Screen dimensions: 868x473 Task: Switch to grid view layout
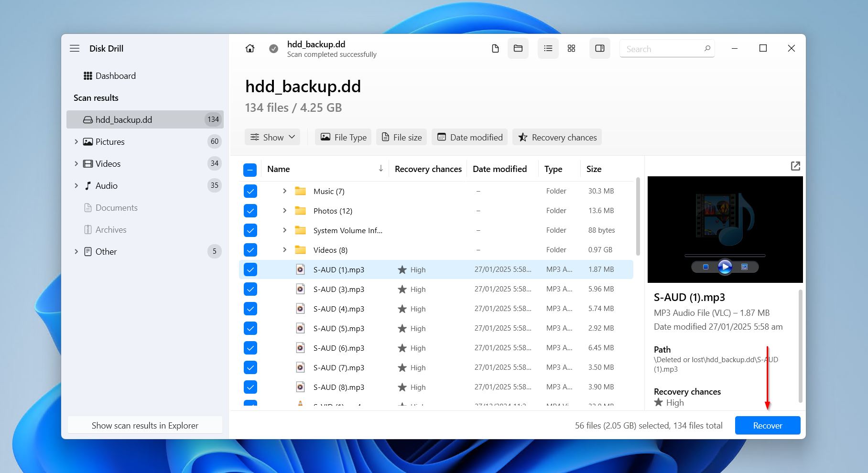[x=571, y=48]
